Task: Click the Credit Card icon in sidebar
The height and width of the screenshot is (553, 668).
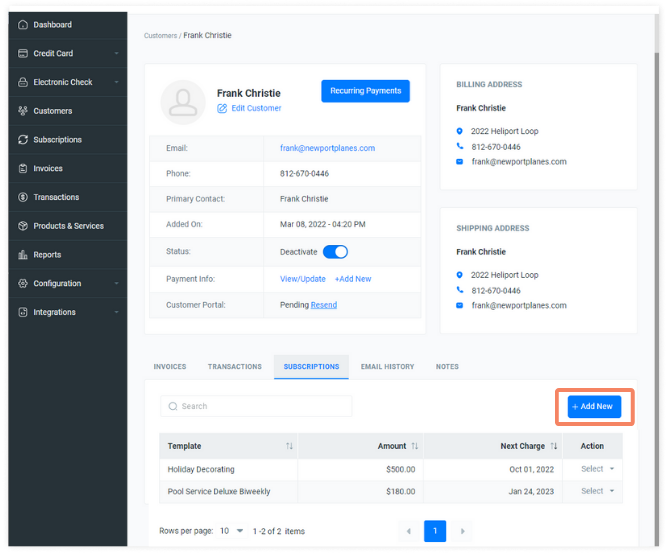Action: (23, 53)
